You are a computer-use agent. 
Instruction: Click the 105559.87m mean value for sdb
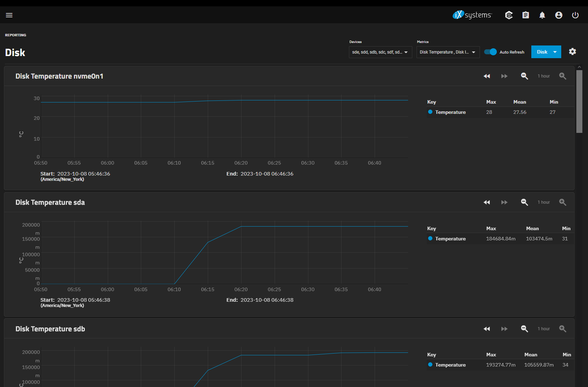pos(539,365)
